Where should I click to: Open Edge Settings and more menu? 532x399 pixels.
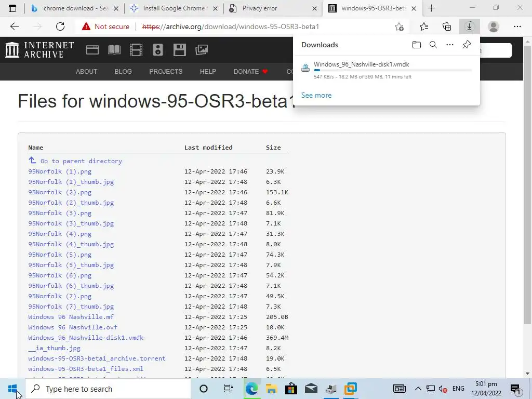click(517, 26)
